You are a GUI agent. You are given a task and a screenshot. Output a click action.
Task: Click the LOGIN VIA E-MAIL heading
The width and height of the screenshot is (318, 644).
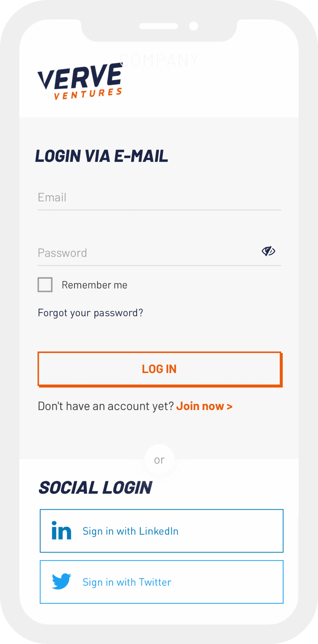pos(101,156)
